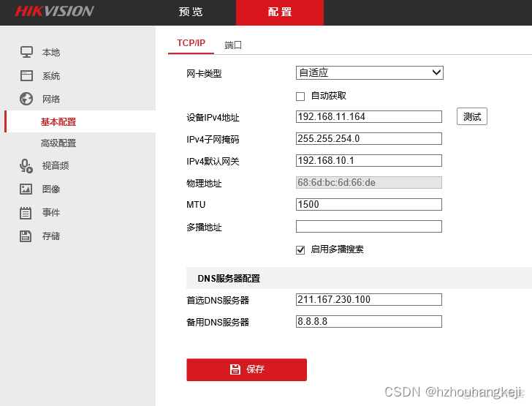Click the MTU input field
The image size is (532, 406).
(x=369, y=205)
